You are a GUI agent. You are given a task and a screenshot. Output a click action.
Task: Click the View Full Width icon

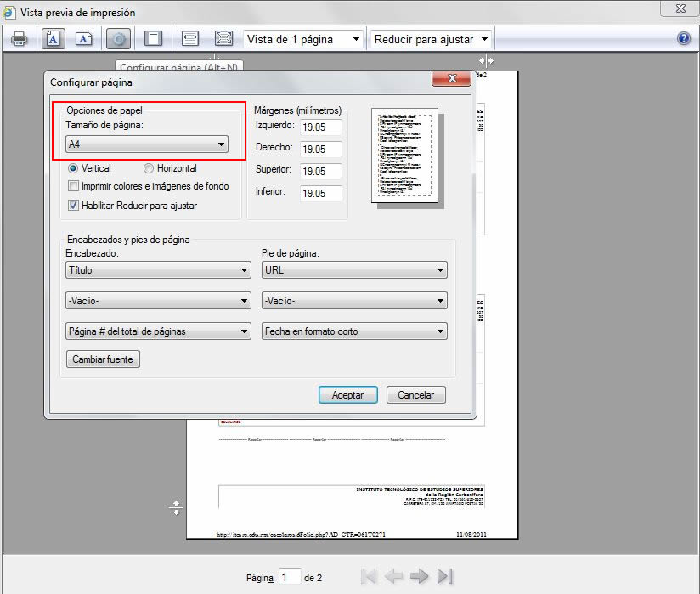click(x=189, y=39)
